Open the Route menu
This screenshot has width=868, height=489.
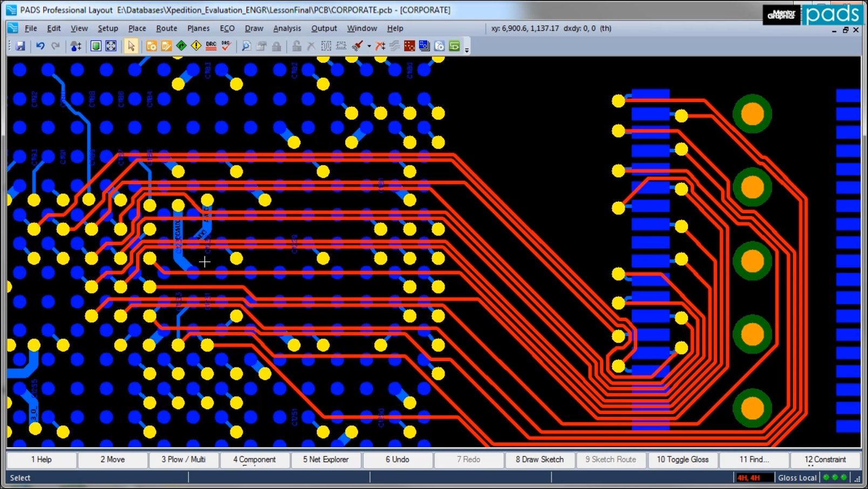click(166, 28)
